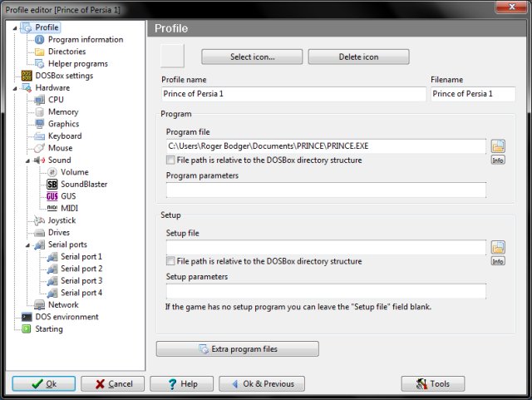Click Ok & Previous button
Screen dimensions: 532x400
pos(262,383)
